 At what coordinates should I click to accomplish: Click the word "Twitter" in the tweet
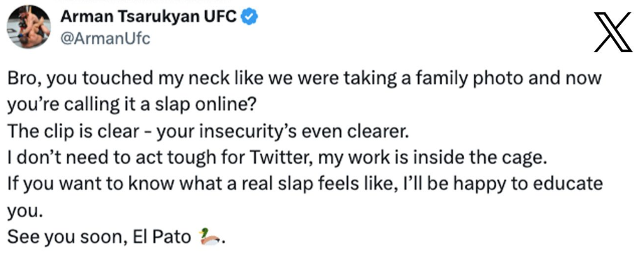[280, 159]
